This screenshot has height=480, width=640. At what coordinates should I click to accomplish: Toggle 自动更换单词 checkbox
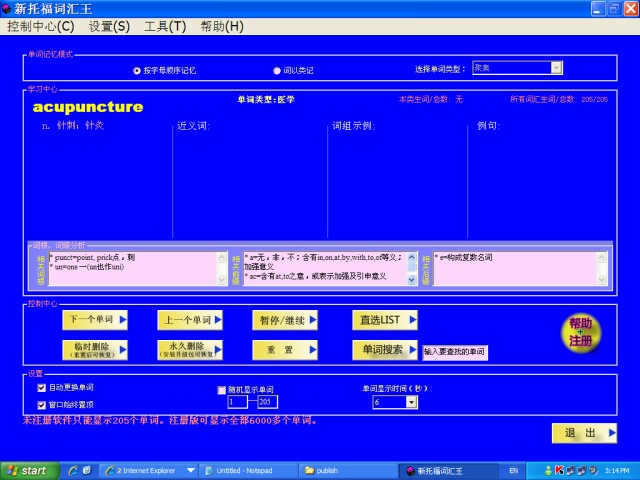pyautogui.click(x=41, y=387)
